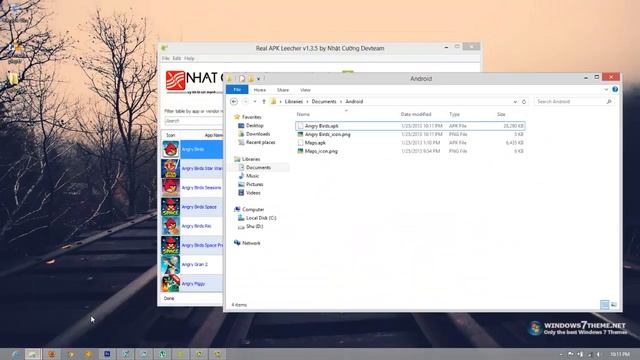
Task: Click the Angry Birds_icon.png file icon
Action: point(300,134)
